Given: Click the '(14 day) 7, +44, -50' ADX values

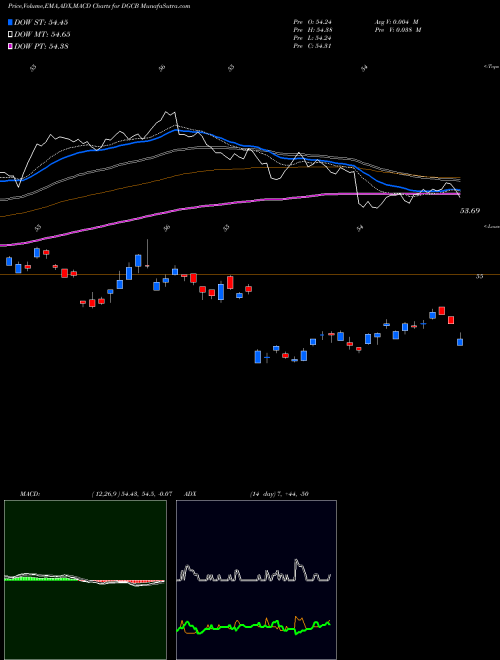Looking at the screenshot, I should (x=279, y=494).
